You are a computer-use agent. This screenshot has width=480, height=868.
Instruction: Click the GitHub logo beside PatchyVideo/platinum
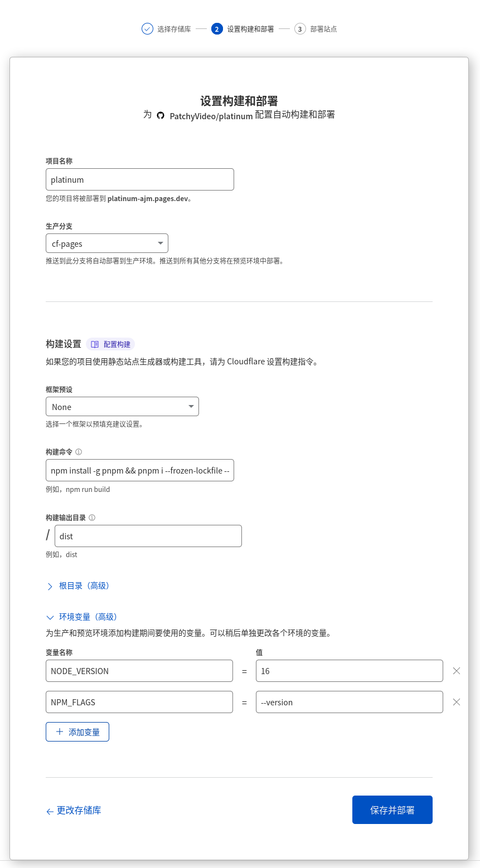point(161,115)
